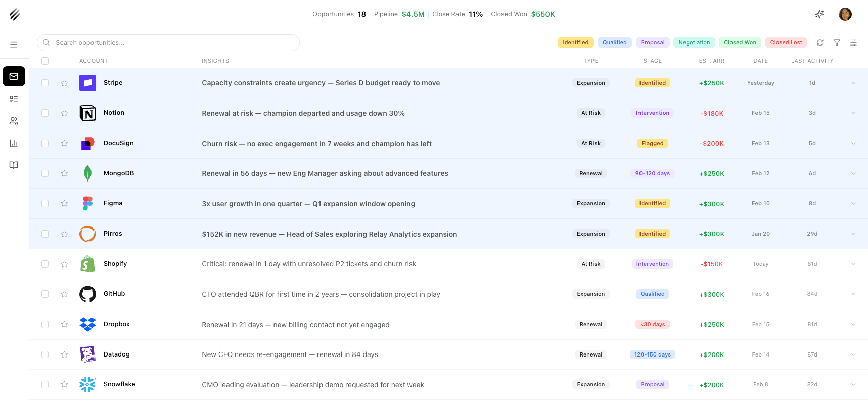This screenshot has width=868, height=401.
Task: Filter by the Proposal stage chip
Action: (x=653, y=42)
